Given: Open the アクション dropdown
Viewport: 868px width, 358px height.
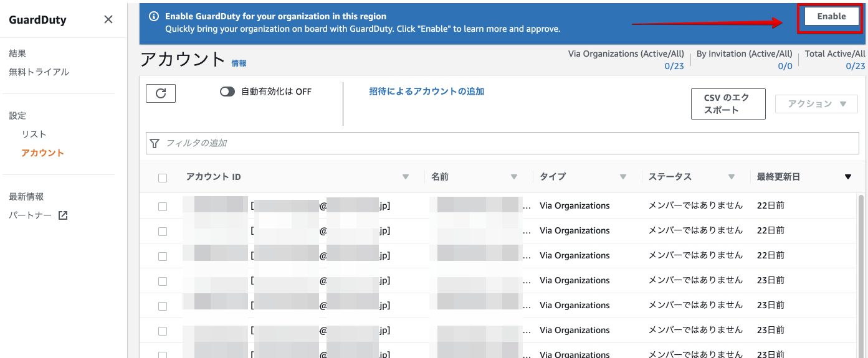Looking at the screenshot, I should 816,104.
